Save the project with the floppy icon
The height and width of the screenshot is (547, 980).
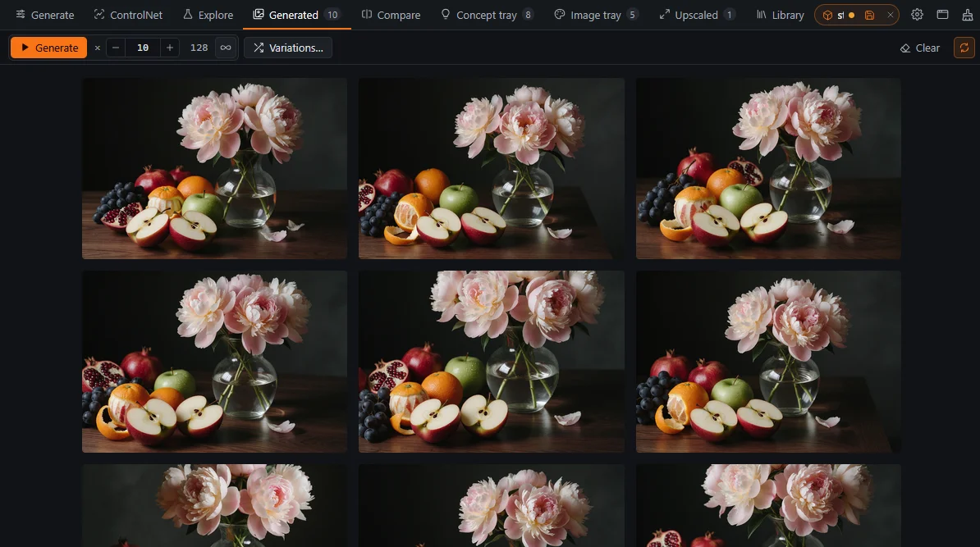(x=869, y=15)
